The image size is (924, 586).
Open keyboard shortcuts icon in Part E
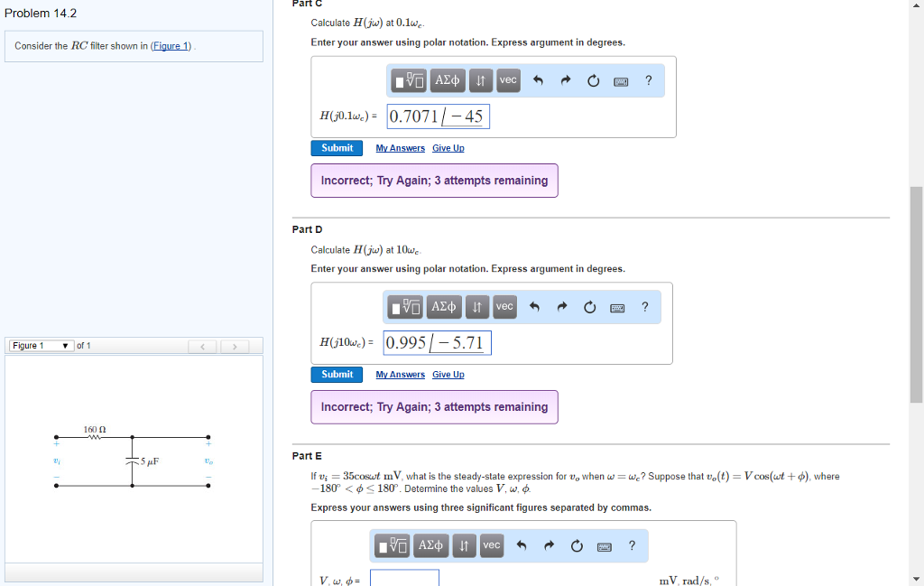[605, 546]
